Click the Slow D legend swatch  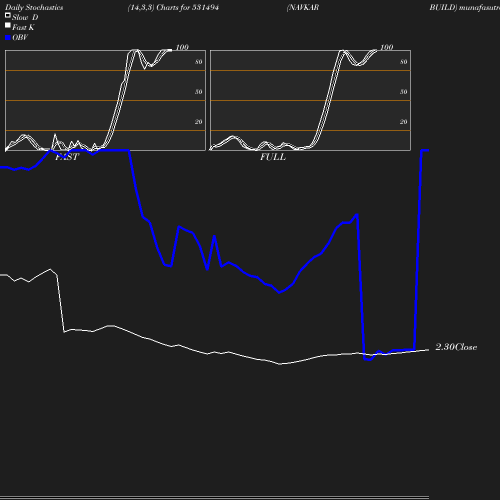click(x=8, y=15)
